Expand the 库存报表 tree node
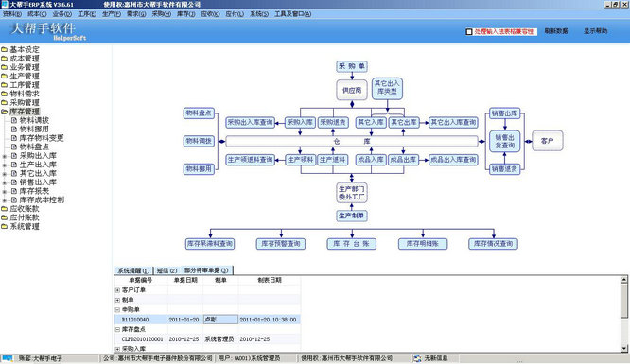This screenshot has width=630, height=364. tap(5, 191)
